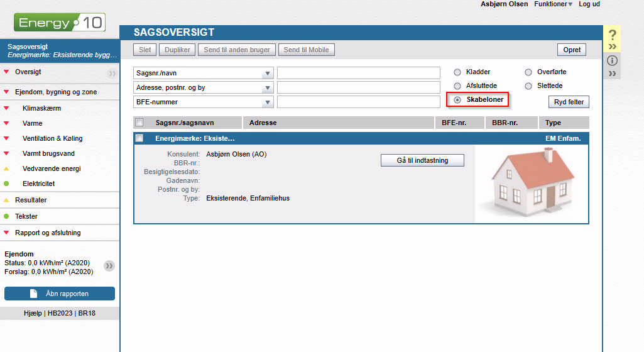Click the yellow triangle beside Vedvarende energi
The width and height of the screenshot is (644, 352).
pos(6,169)
